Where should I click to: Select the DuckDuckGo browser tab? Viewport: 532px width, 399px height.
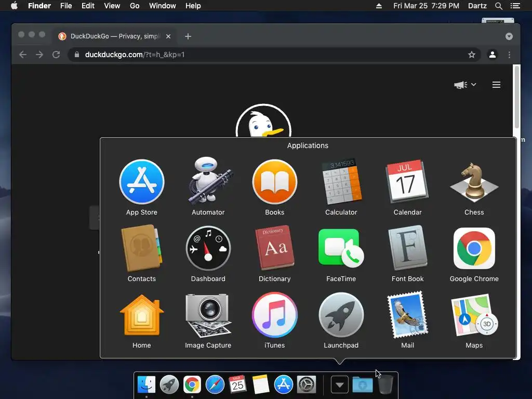point(115,36)
